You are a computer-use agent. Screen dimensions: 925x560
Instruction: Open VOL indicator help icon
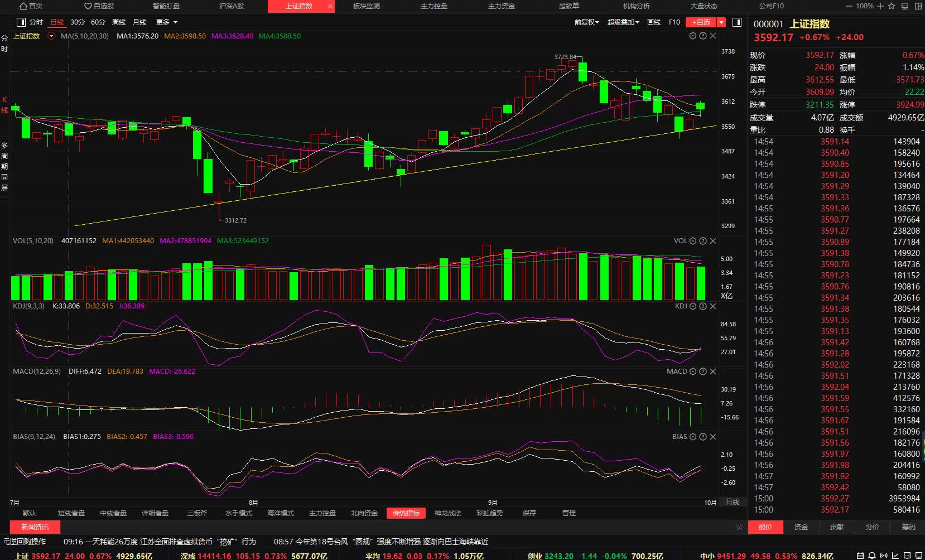[703, 241]
